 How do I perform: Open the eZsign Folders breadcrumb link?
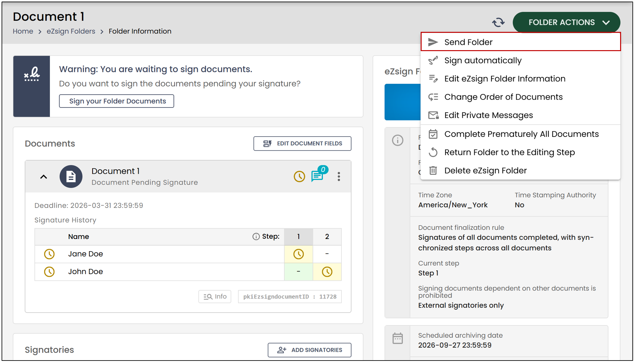(x=71, y=31)
